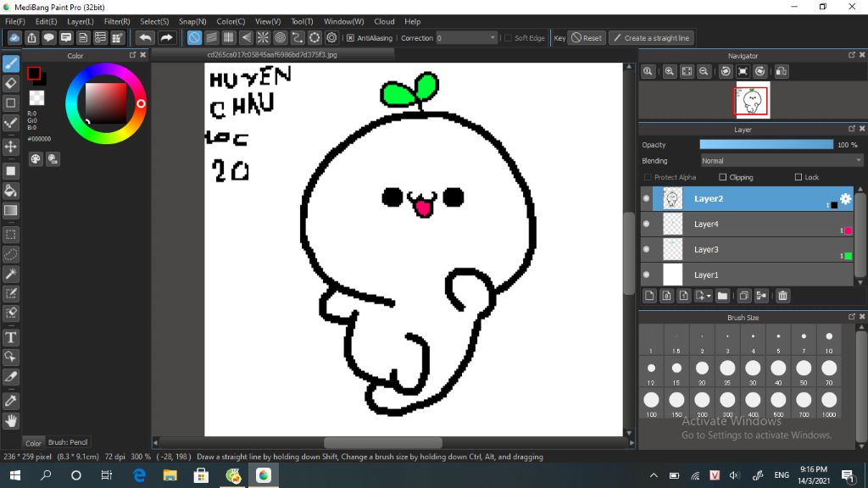
Task: Click the cloud save icon
Action: pyautogui.click(x=14, y=37)
